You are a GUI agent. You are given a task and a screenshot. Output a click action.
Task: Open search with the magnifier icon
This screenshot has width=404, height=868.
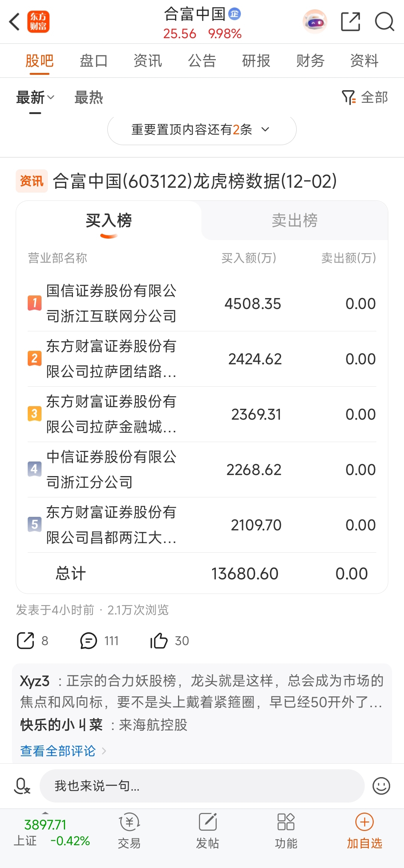(384, 22)
